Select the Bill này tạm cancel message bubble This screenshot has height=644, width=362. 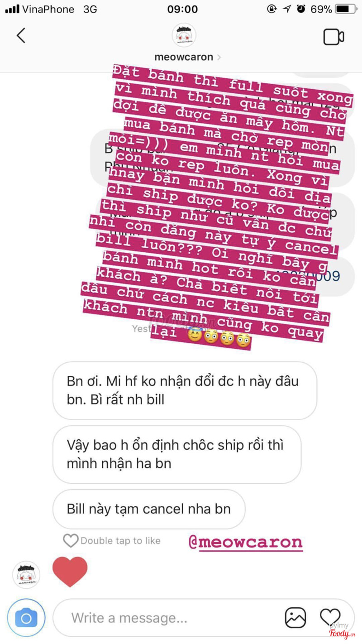[x=149, y=509]
